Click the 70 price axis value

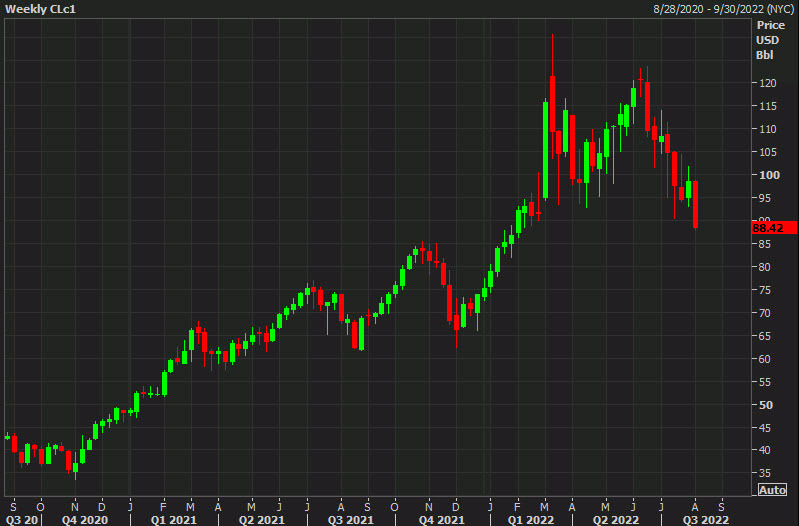coord(765,313)
